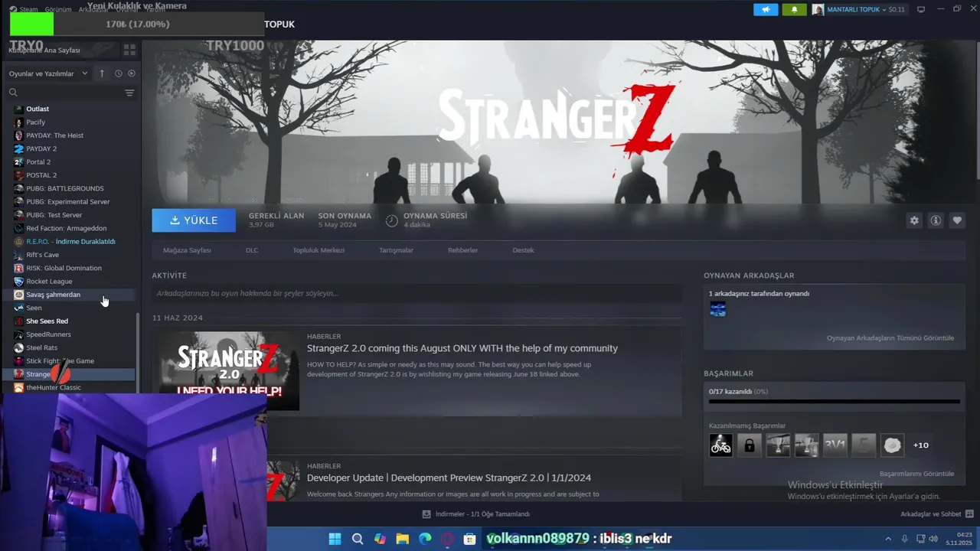Switch library to grid collections view
Image resolution: width=980 pixels, height=551 pixels.
tap(129, 50)
